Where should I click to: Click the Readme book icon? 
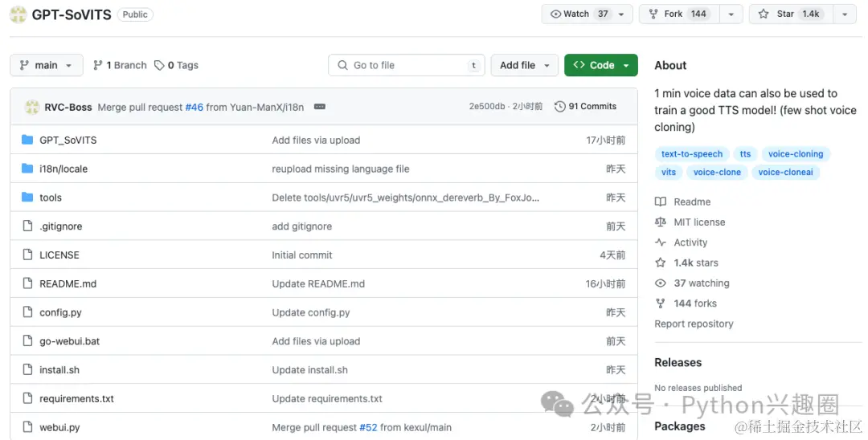pyautogui.click(x=661, y=202)
